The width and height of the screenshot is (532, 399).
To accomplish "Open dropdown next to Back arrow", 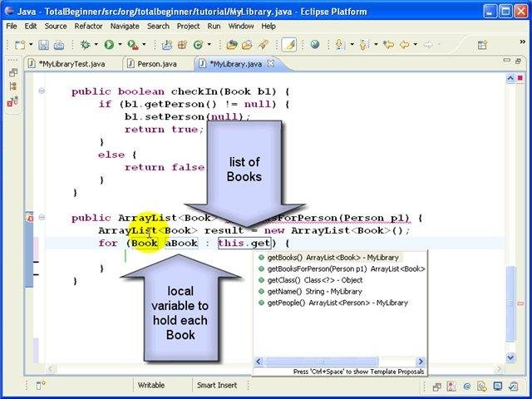I will pyautogui.click(x=416, y=44).
